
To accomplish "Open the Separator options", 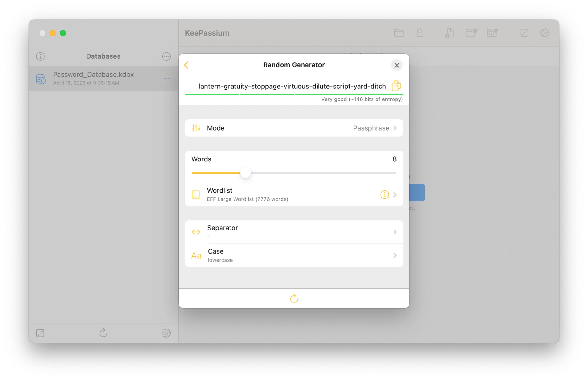I will pos(294,232).
